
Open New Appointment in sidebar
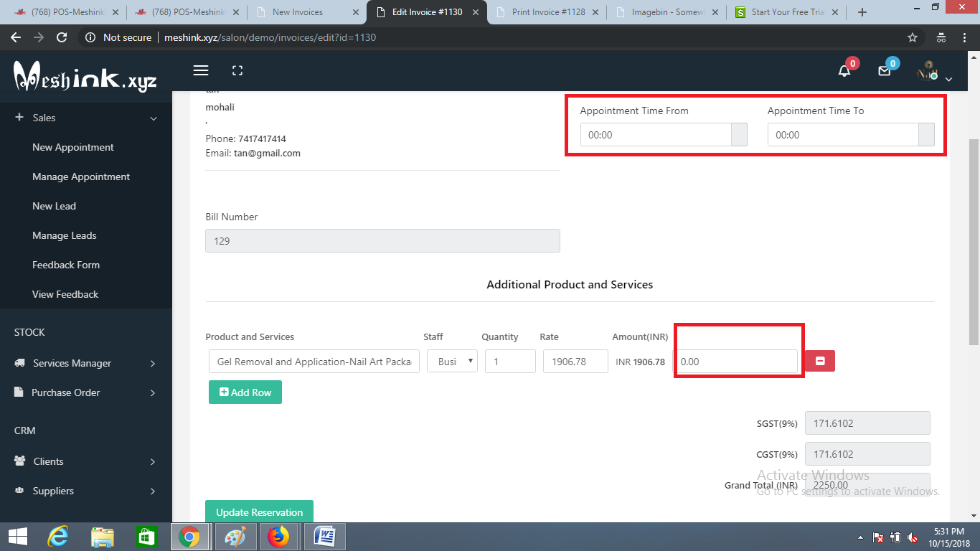pos(73,147)
